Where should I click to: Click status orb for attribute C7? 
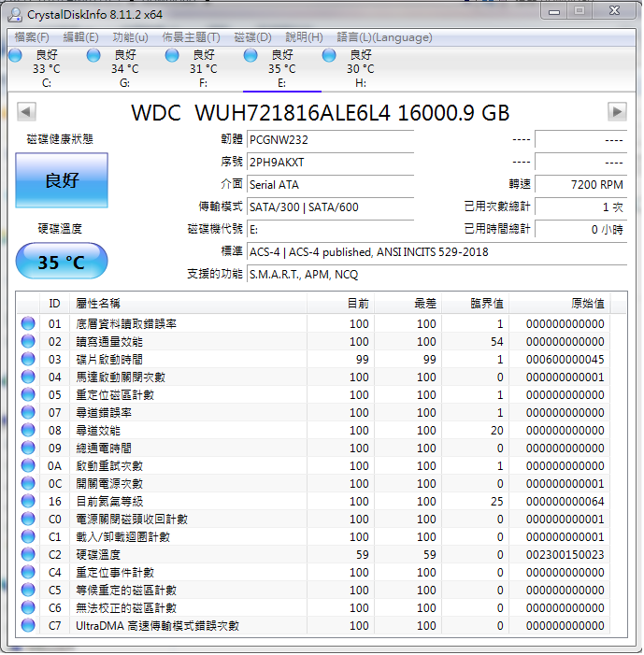(x=28, y=625)
